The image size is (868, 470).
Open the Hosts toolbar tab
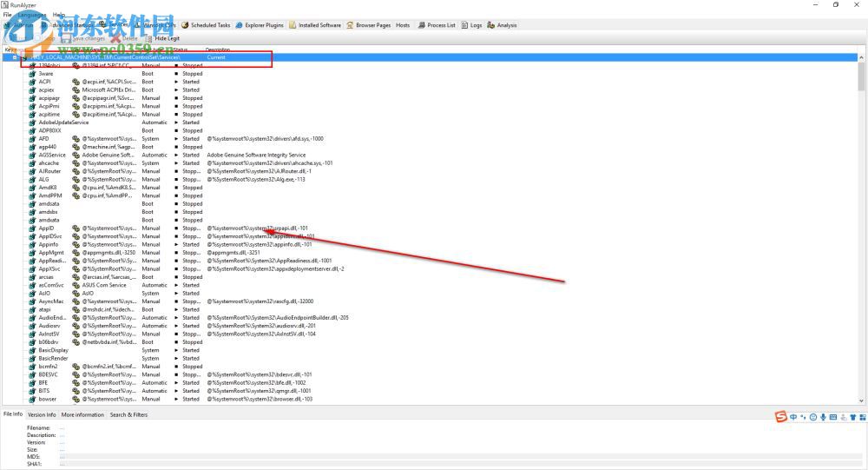403,25
